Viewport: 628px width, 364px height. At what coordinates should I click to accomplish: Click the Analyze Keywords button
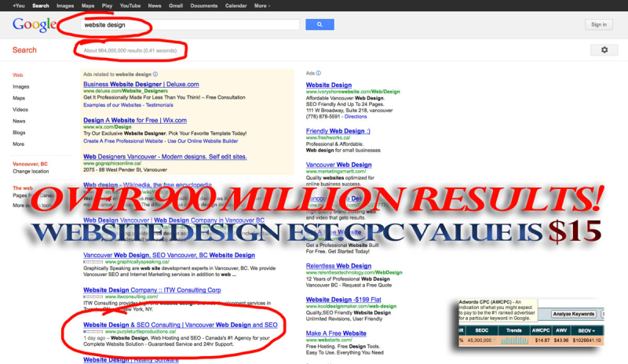574,314
